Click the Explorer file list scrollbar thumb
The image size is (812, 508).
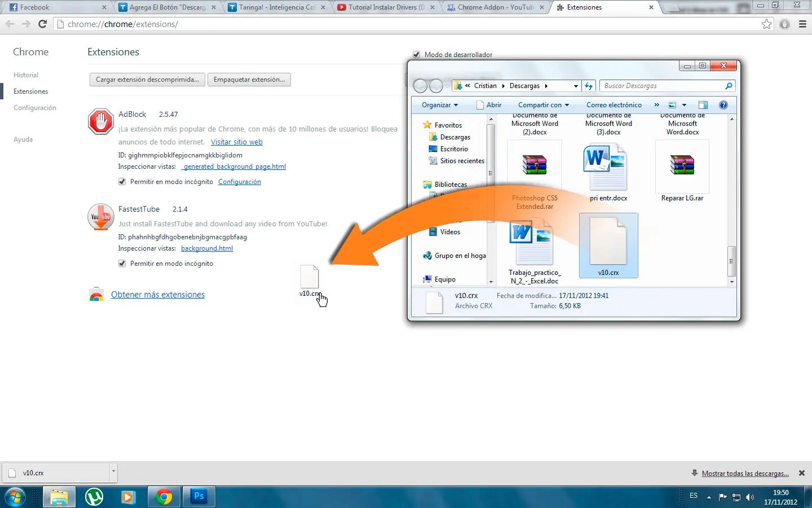coord(731,261)
